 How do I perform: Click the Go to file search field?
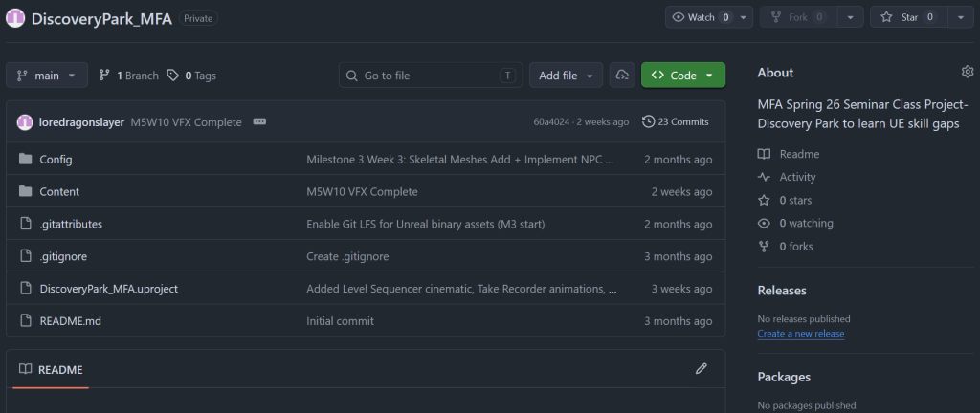431,76
